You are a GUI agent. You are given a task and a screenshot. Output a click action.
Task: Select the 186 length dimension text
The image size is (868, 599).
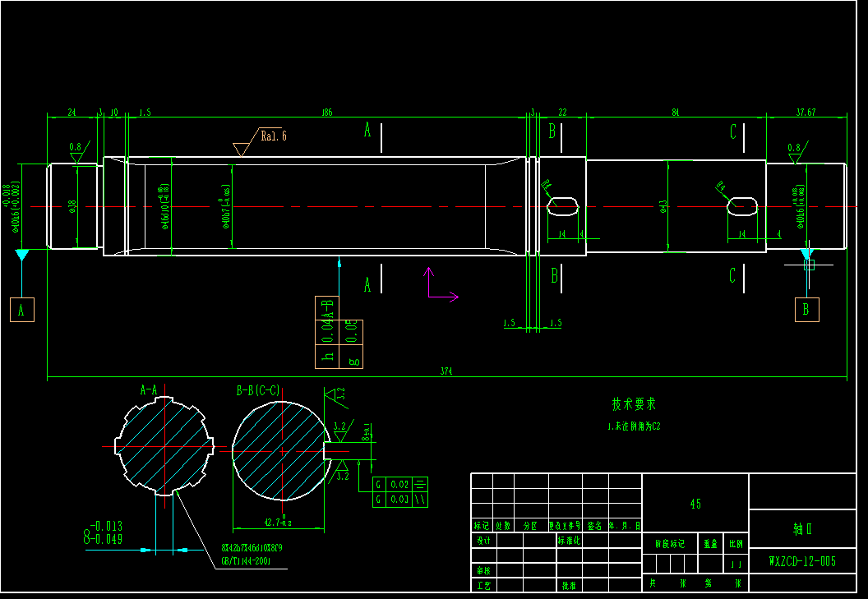pyautogui.click(x=327, y=113)
